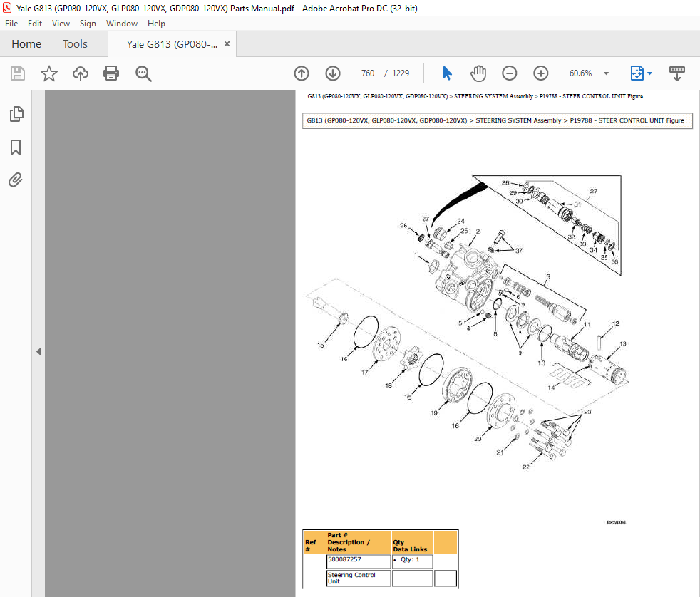Expand fit page options dropdown arrow
Viewport: 700px width, 597px height.
point(649,73)
